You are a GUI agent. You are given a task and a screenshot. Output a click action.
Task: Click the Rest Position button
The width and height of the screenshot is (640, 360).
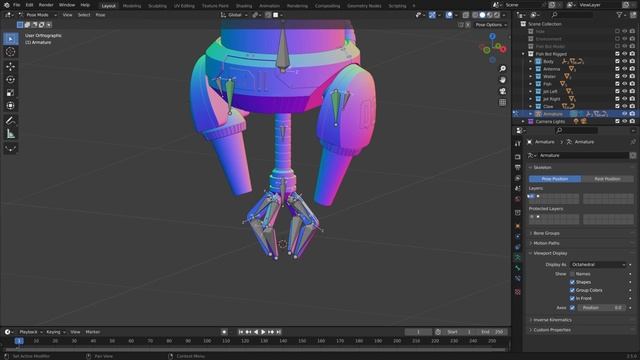(x=607, y=179)
